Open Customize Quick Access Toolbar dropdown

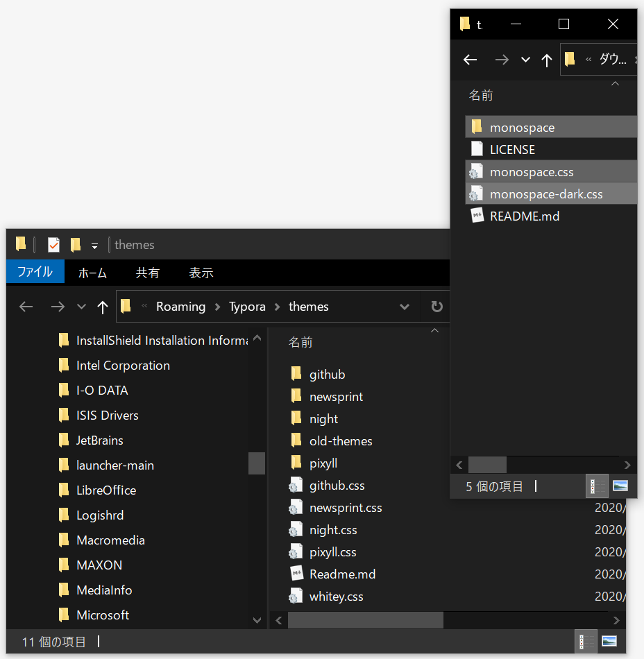94,246
